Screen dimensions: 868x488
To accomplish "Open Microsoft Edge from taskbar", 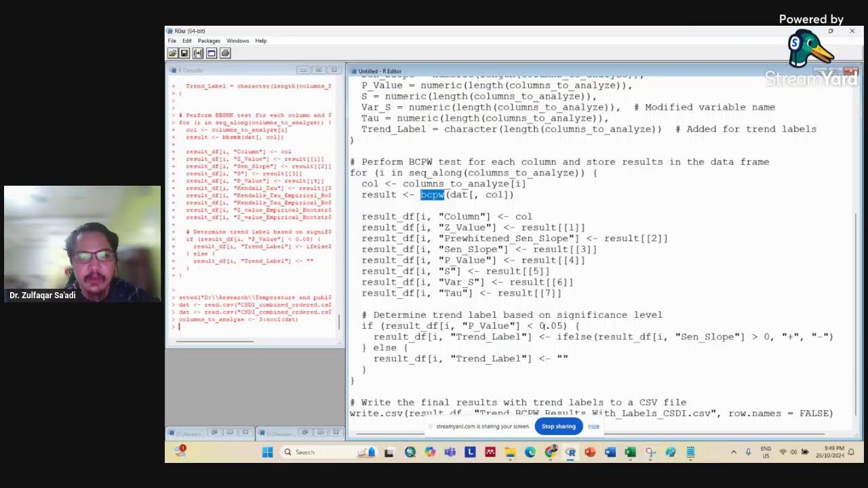I will pos(530,452).
